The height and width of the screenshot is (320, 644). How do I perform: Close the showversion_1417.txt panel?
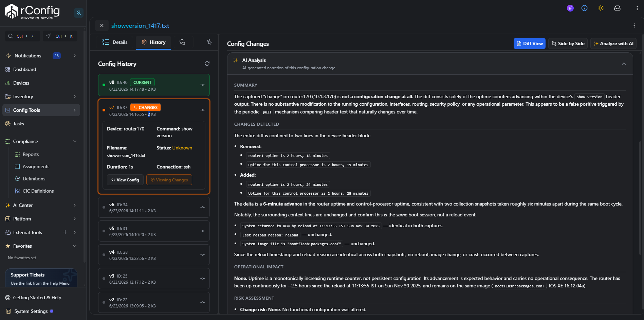(102, 25)
